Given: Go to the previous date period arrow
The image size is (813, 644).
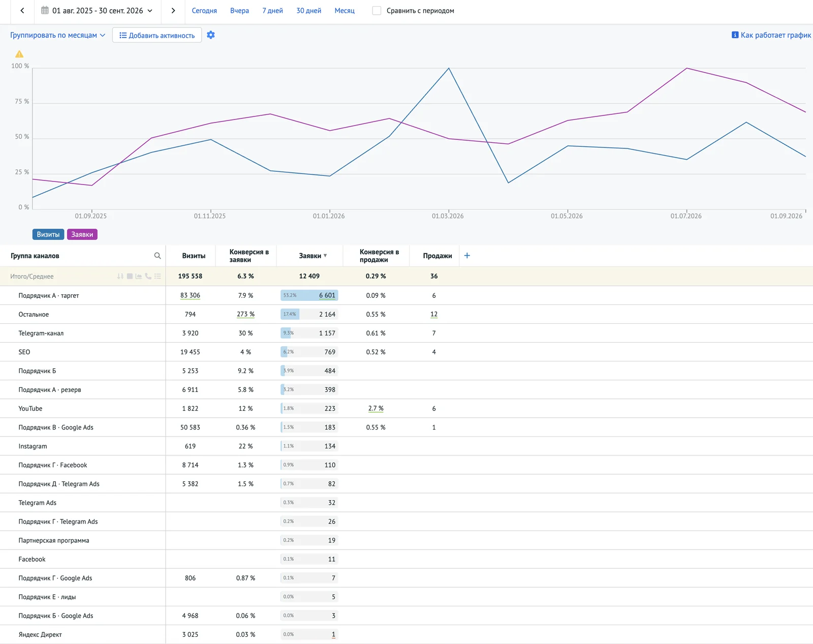Looking at the screenshot, I should (x=22, y=11).
